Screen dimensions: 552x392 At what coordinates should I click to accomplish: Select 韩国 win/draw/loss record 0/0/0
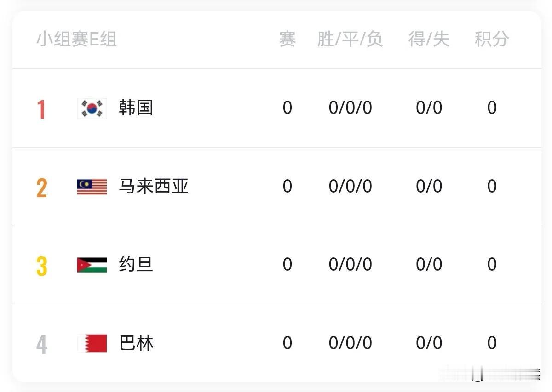point(350,108)
